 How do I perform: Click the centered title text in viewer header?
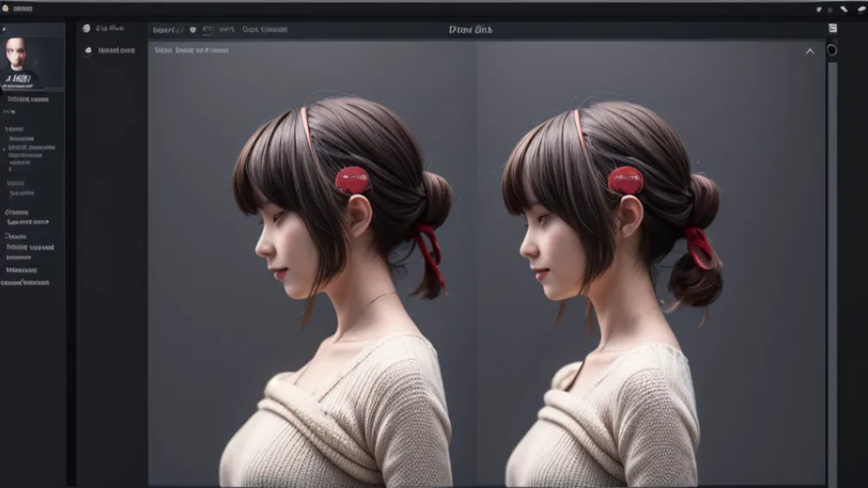pos(470,30)
